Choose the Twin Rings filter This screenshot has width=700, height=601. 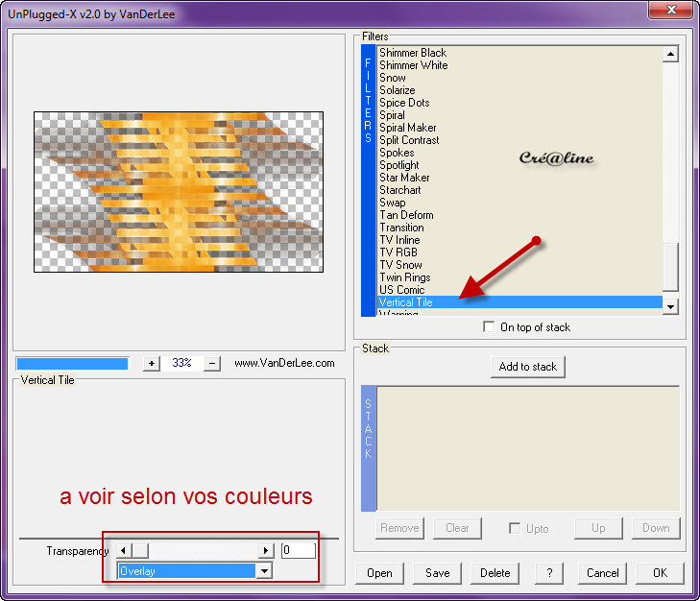pyautogui.click(x=404, y=277)
